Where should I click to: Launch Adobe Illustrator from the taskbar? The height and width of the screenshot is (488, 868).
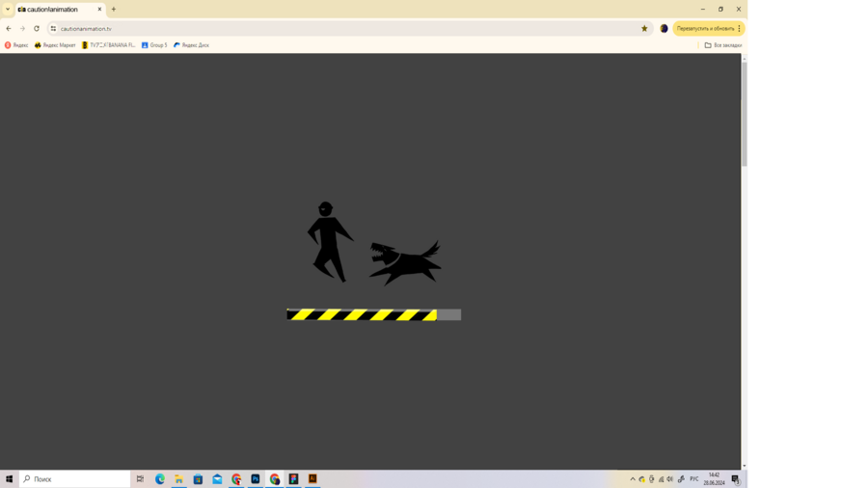tap(312, 479)
